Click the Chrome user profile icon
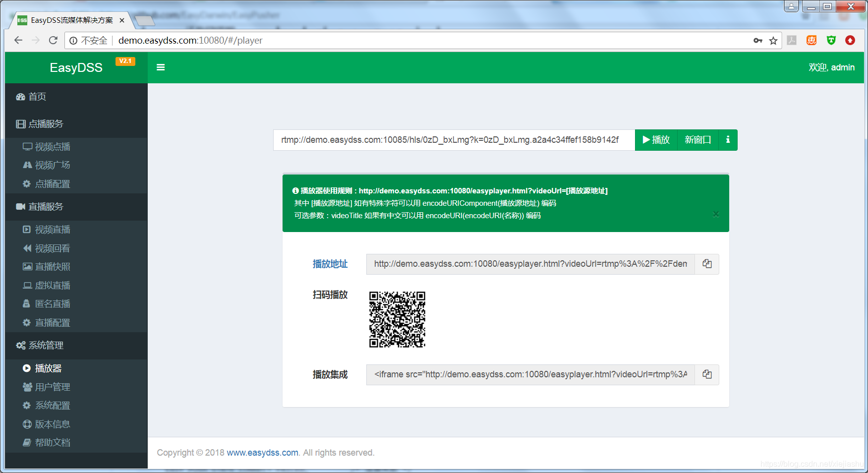The image size is (868, 473). (791, 6)
